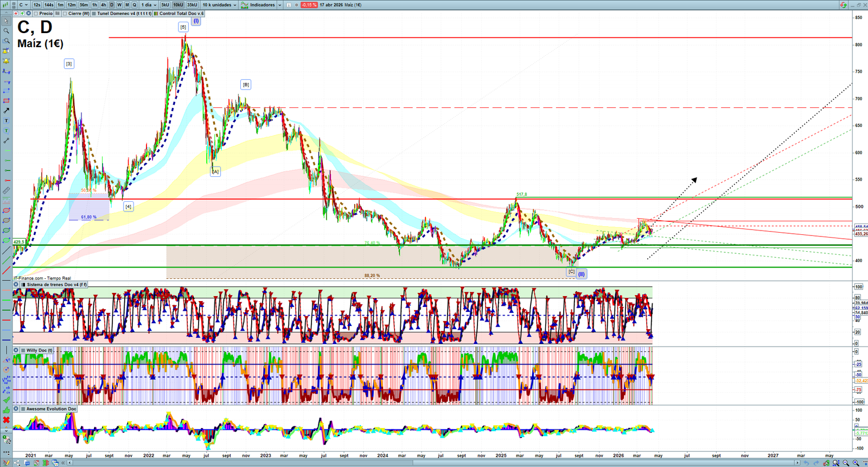This screenshot has height=467, width=868.
Task: Select the text annotation tool
Action: click(x=6, y=121)
